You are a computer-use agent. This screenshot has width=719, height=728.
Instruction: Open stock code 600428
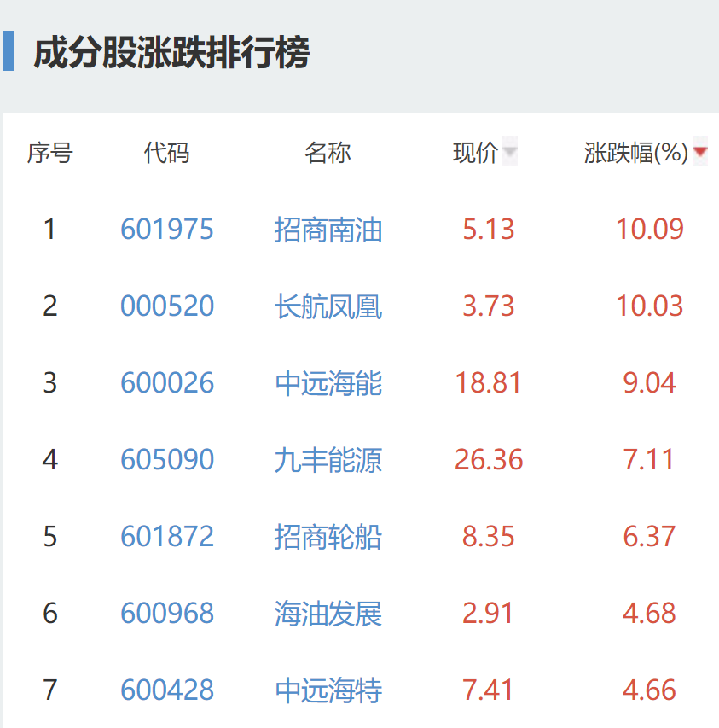pos(167,690)
